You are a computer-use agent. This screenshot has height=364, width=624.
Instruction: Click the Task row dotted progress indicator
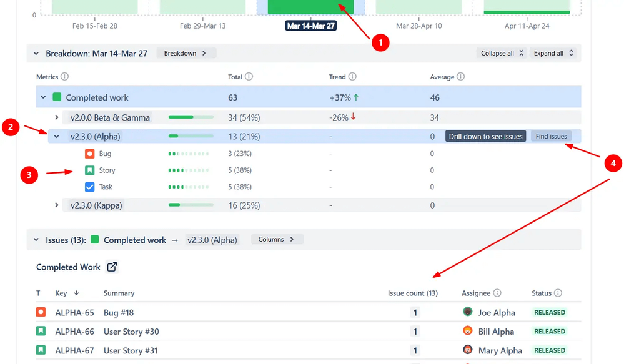click(x=188, y=187)
